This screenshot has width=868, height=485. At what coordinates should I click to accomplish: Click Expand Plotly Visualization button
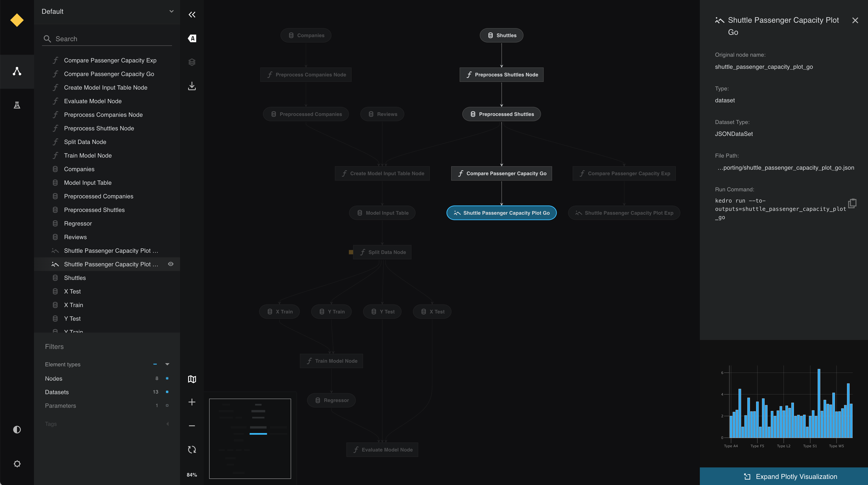coord(784,476)
